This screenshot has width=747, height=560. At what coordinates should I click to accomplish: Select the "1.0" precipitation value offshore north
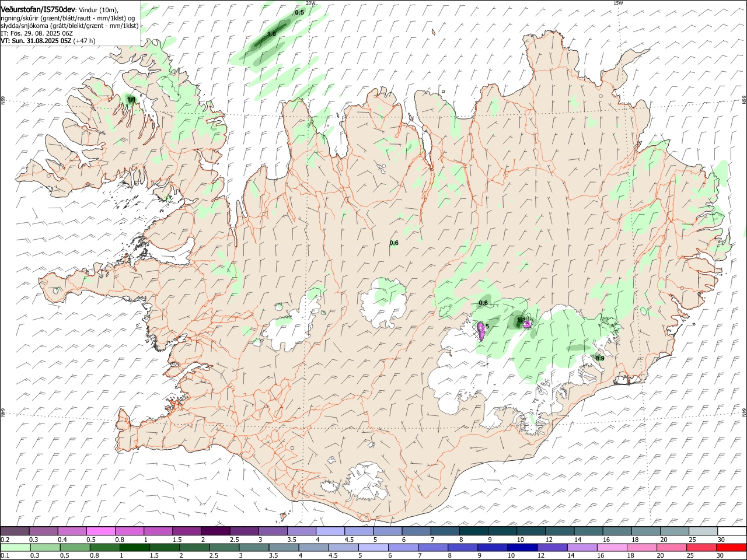[x=271, y=34]
